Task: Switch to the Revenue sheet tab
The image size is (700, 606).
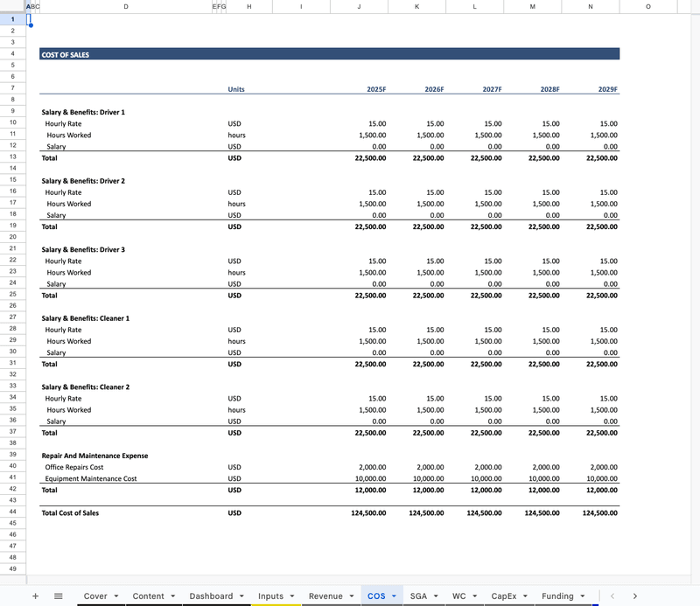Action: [x=325, y=596]
